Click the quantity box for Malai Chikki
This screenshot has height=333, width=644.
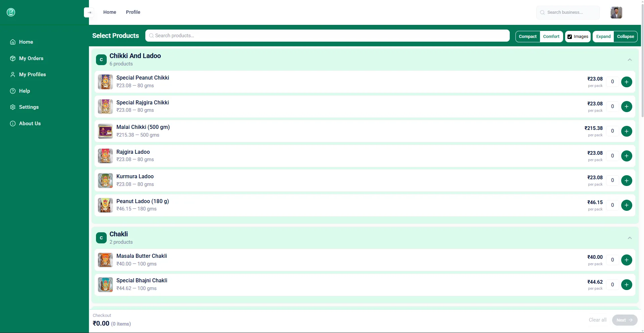pos(612,131)
